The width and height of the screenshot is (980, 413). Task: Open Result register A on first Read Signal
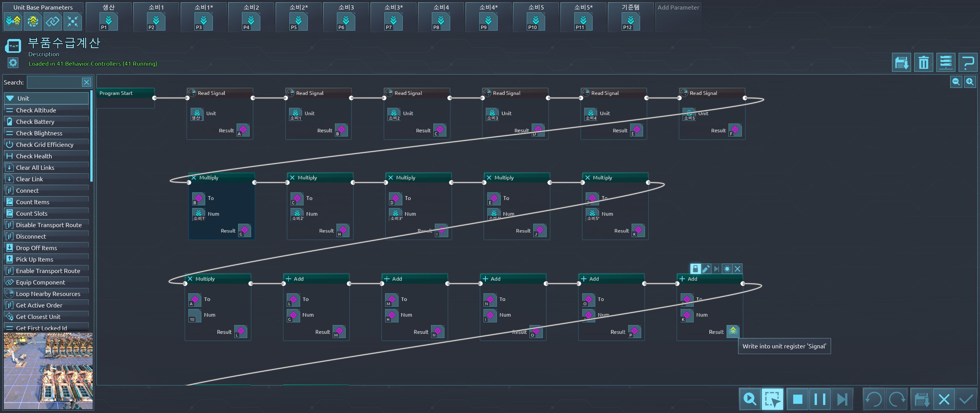click(243, 130)
